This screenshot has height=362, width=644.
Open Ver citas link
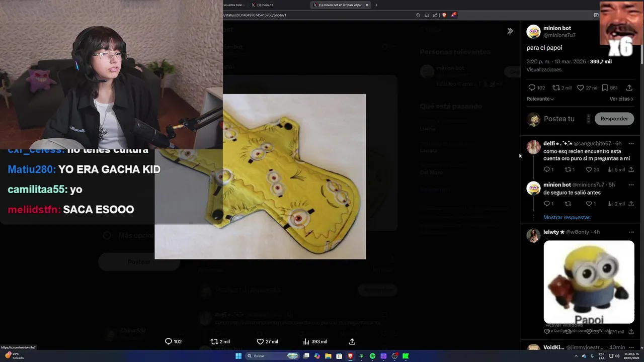coord(621,99)
